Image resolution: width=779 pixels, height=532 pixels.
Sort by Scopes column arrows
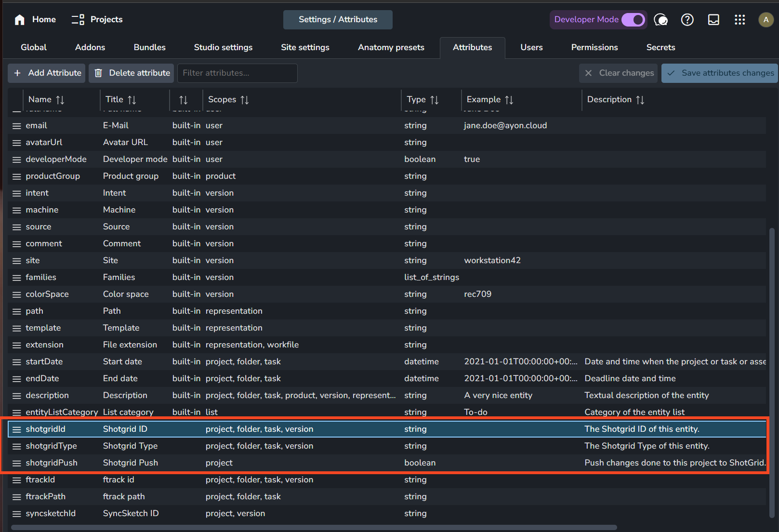(245, 100)
